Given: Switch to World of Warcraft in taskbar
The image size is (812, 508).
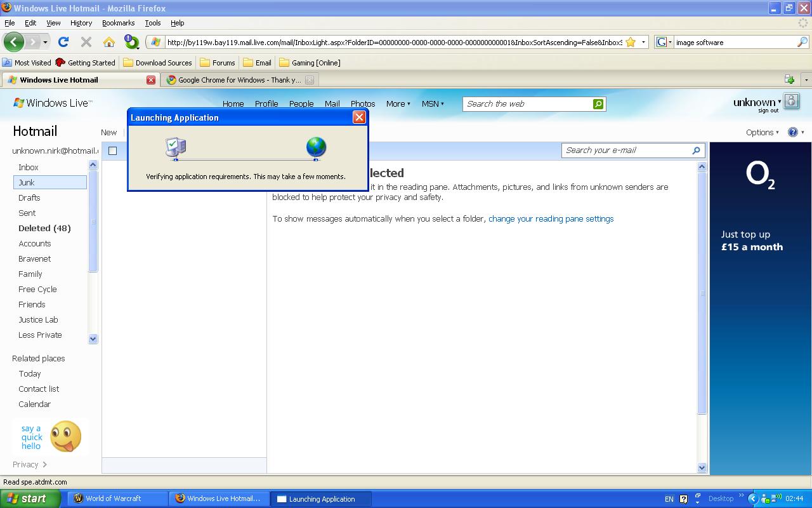Looking at the screenshot, I should pyautogui.click(x=117, y=498).
